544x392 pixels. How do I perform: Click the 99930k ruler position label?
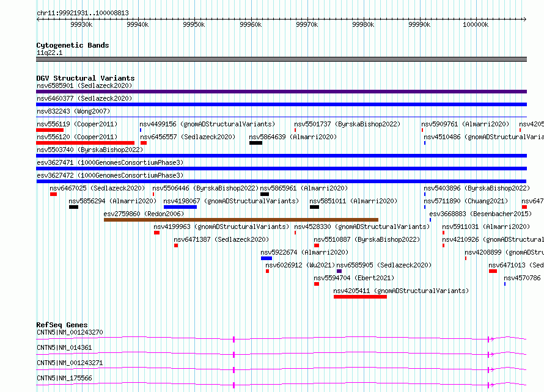tap(81, 24)
